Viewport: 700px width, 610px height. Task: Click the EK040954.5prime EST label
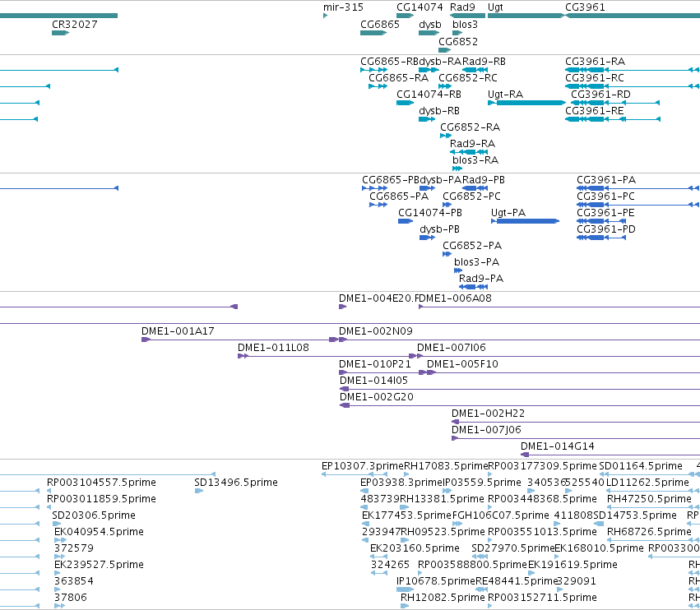click(x=99, y=532)
